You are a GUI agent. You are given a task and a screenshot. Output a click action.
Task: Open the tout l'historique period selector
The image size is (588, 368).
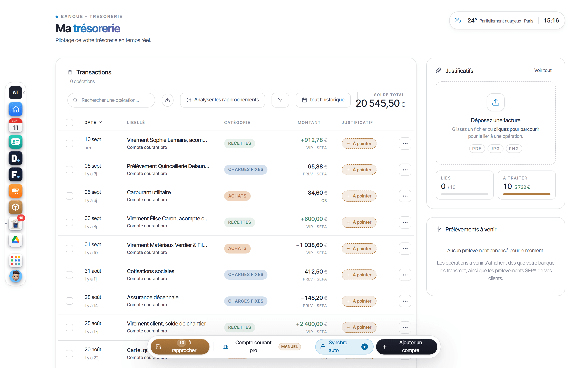coord(323,100)
